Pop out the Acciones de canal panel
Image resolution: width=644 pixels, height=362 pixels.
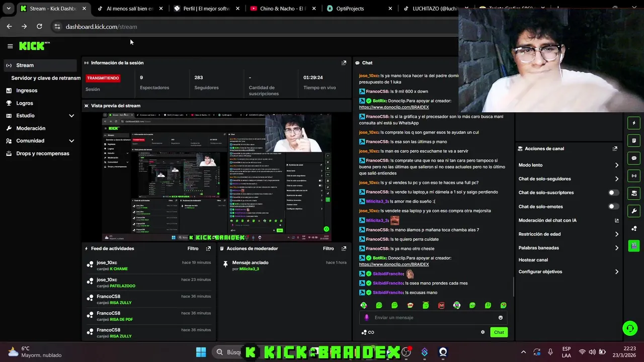tap(615, 149)
